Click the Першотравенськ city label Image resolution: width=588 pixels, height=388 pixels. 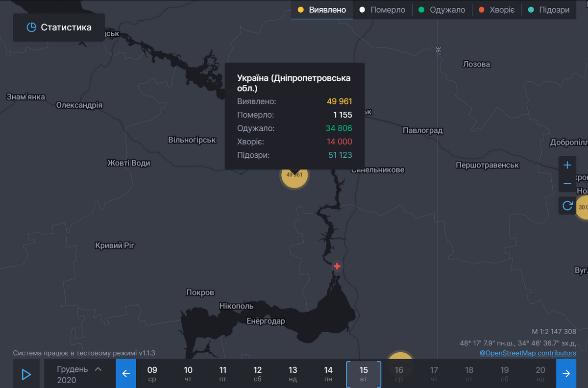point(488,165)
